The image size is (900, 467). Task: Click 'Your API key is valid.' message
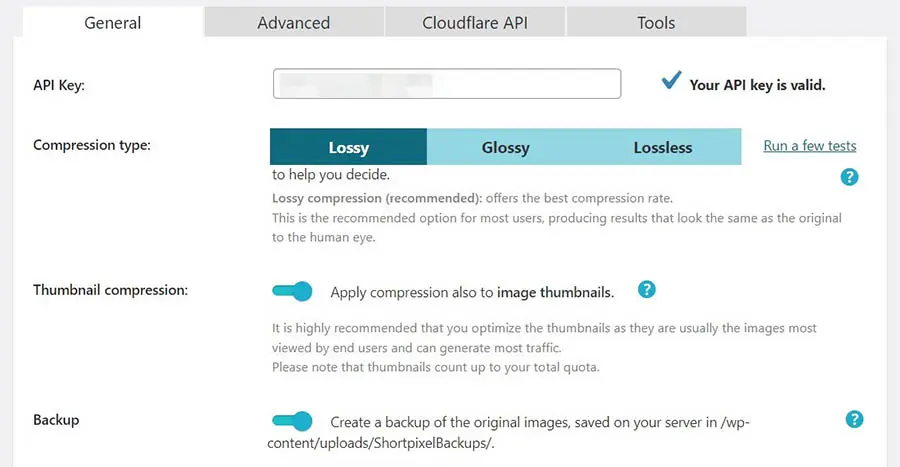pyautogui.click(x=757, y=85)
